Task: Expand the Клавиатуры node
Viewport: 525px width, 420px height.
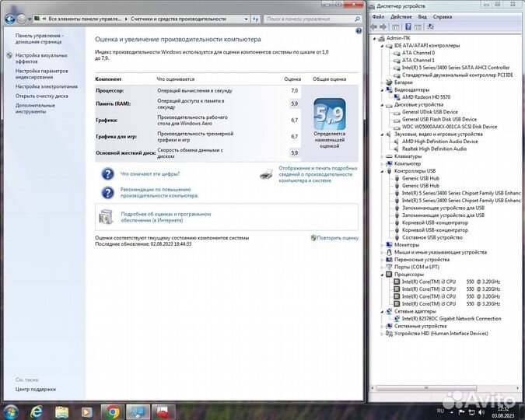Action: tap(382, 156)
